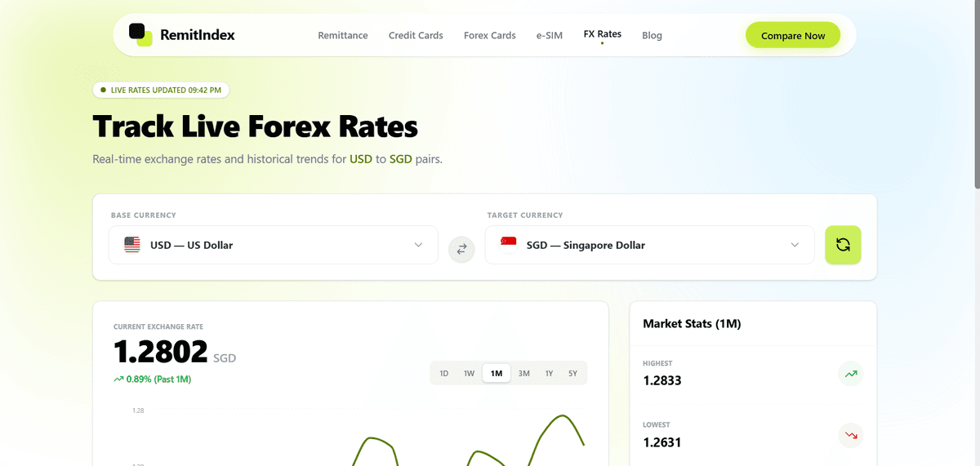This screenshot has height=466, width=980.
Task: Click the Compare Now button
Action: tap(793, 35)
